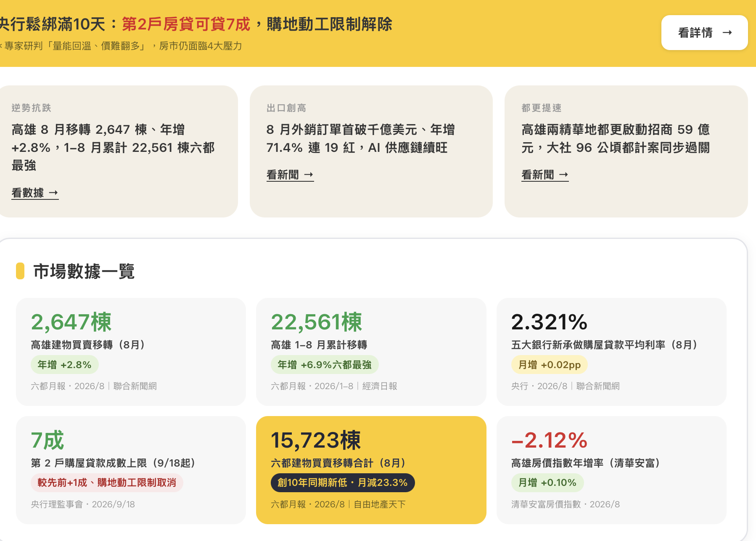Select the 都更提速 card label
The width and height of the screenshot is (756, 541).
tap(542, 108)
